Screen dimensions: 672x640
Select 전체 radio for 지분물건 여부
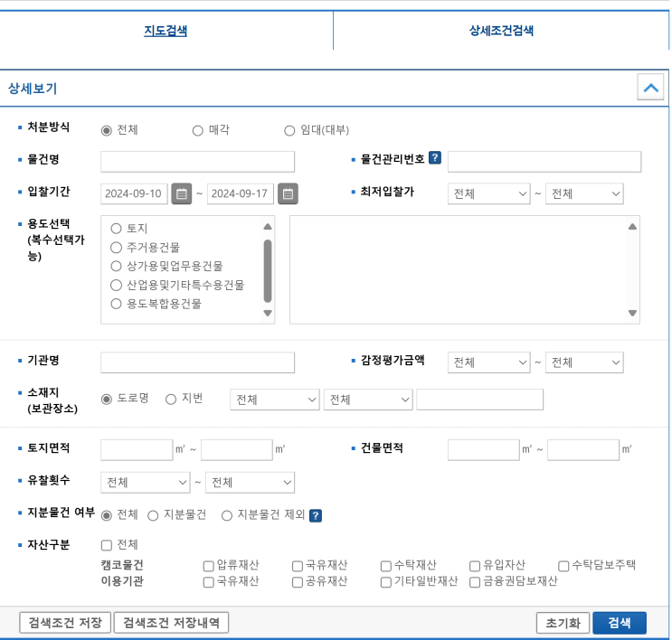pos(107,515)
